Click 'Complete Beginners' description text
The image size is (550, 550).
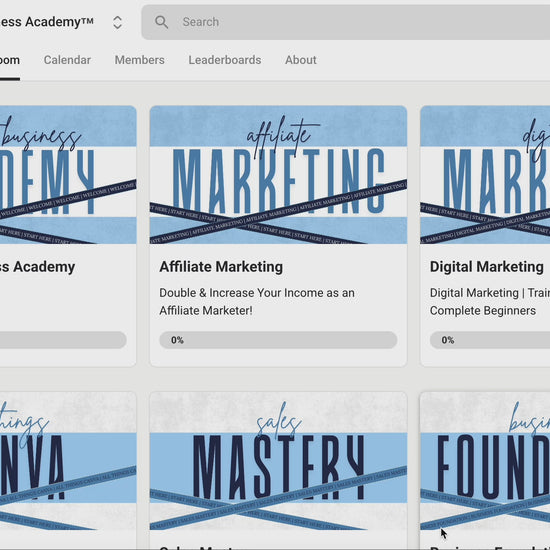(483, 311)
